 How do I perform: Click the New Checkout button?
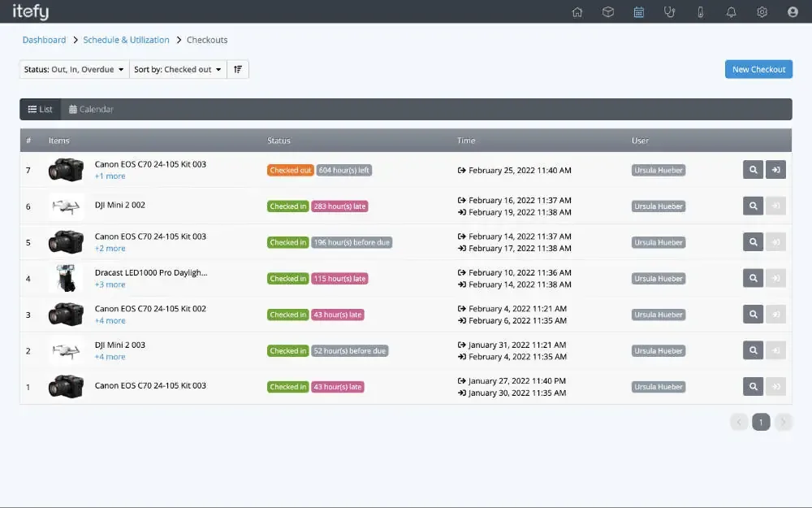(x=758, y=69)
